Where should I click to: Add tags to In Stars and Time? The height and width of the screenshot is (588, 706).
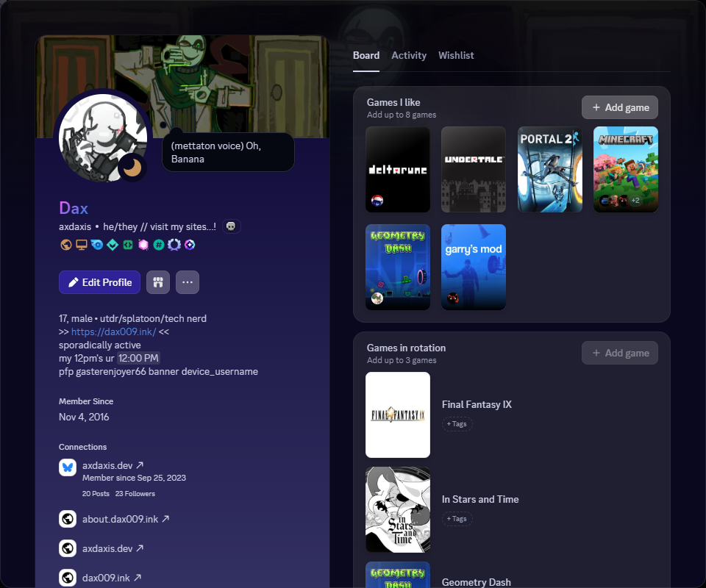(x=457, y=519)
